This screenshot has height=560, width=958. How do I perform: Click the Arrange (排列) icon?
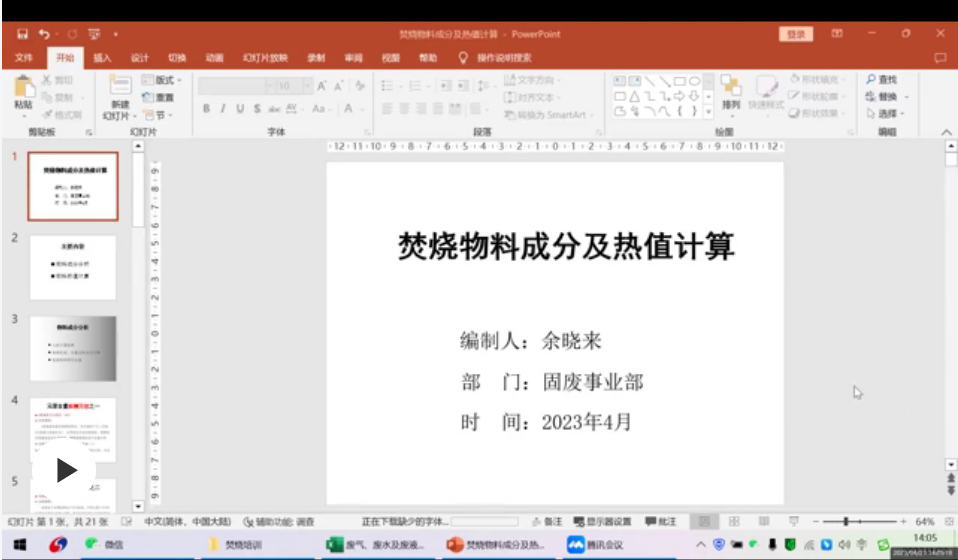[x=731, y=85]
